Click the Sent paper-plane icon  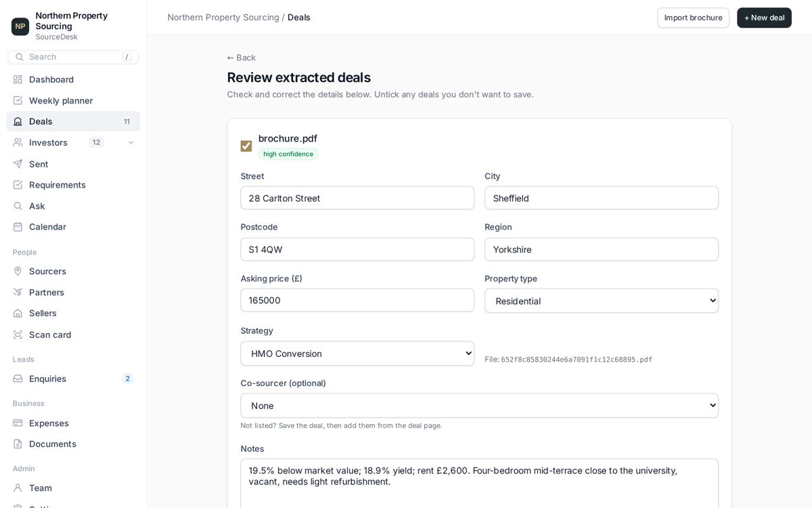pyautogui.click(x=18, y=164)
